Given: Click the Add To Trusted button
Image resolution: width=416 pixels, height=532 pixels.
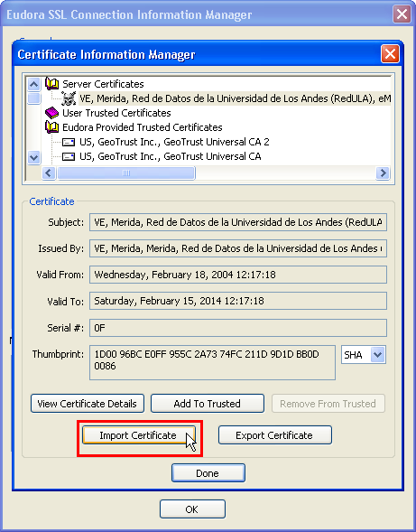Looking at the screenshot, I should 208,404.
